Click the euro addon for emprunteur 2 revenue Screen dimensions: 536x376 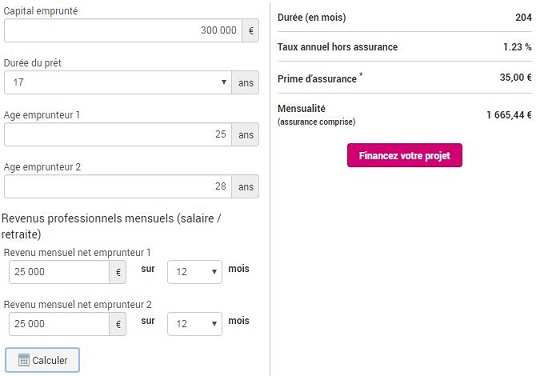(x=118, y=324)
